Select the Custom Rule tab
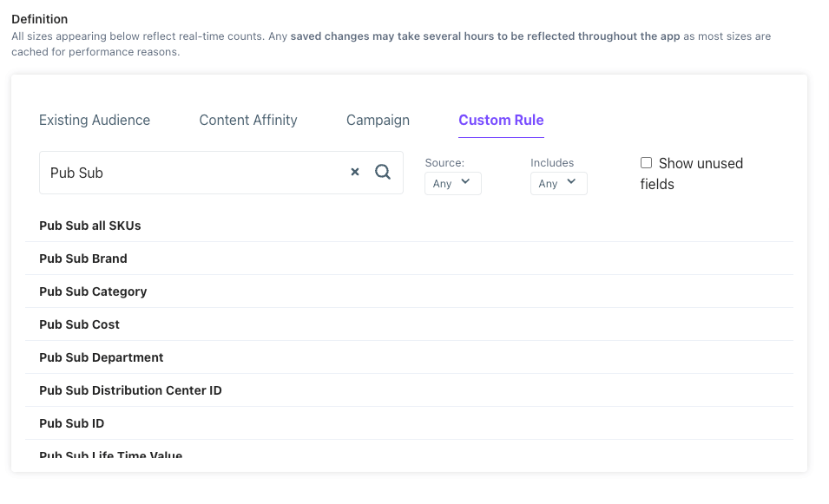The image size is (829, 504). [501, 121]
